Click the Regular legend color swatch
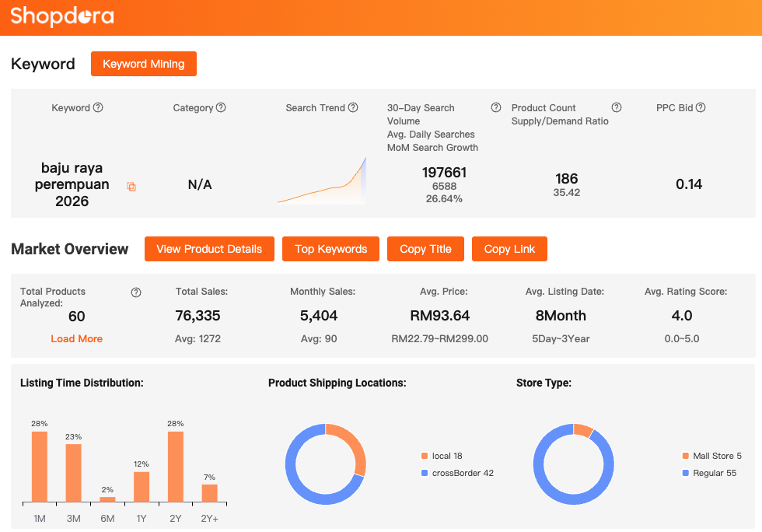 tap(685, 473)
